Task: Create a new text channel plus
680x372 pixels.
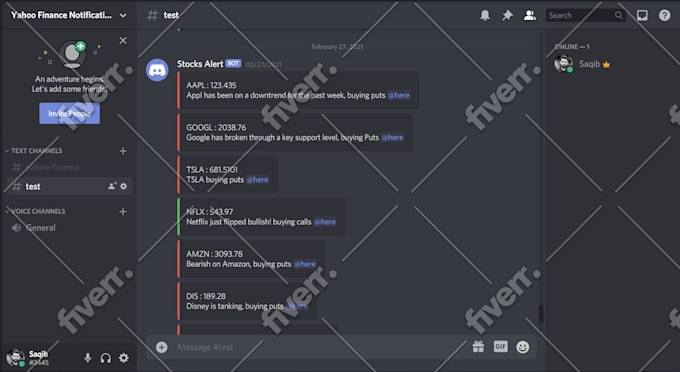Action: (123, 150)
